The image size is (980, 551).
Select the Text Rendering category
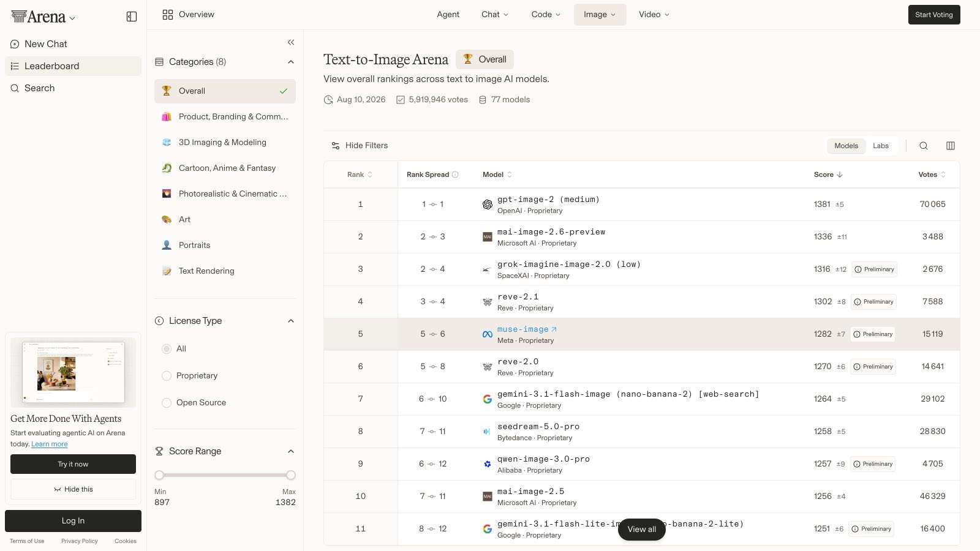click(x=225, y=271)
